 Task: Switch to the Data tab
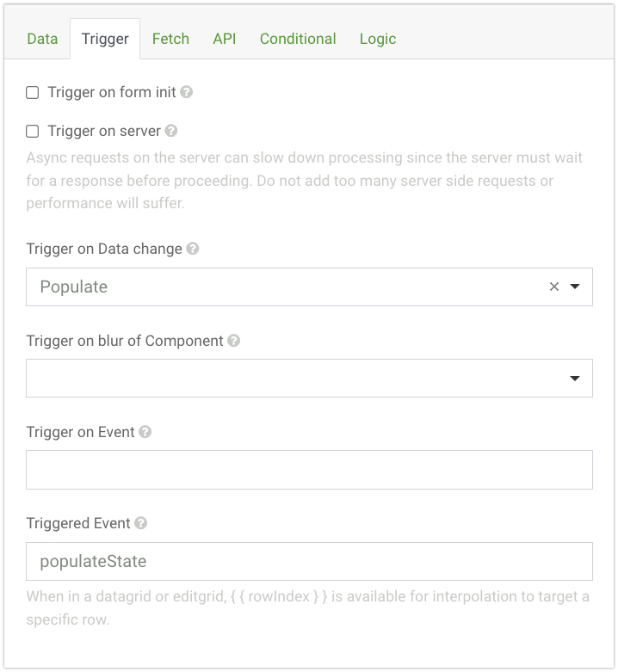pyautogui.click(x=42, y=39)
